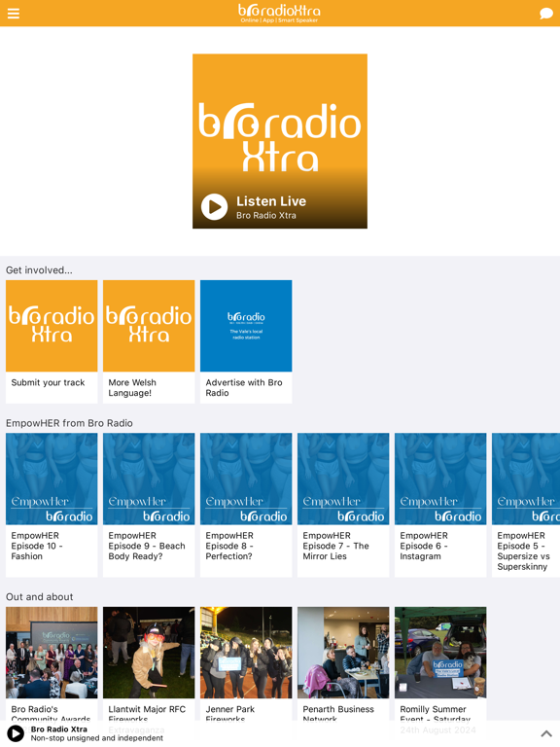560x747 pixels.
Task: Open the hamburger menu
Action: tap(14, 14)
